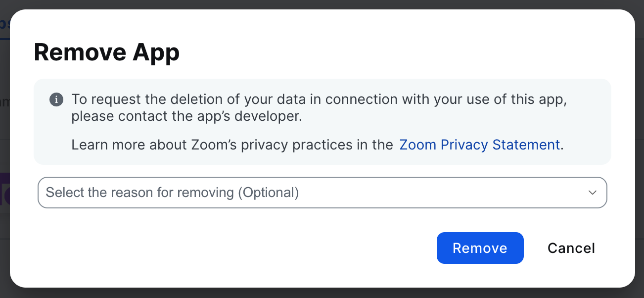644x298 pixels.
Task: Click the purple app thumbnail behind the dialog
Action: click(x=4, y=189)
